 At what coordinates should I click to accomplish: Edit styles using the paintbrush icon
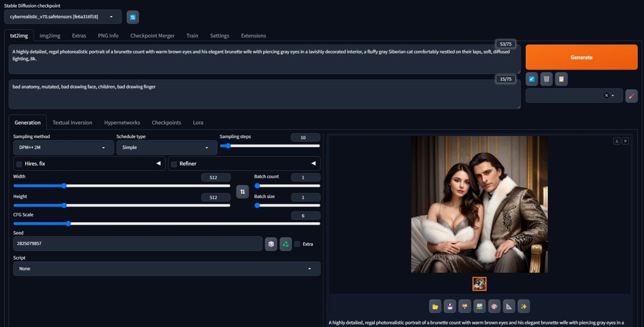coord(631,96)
